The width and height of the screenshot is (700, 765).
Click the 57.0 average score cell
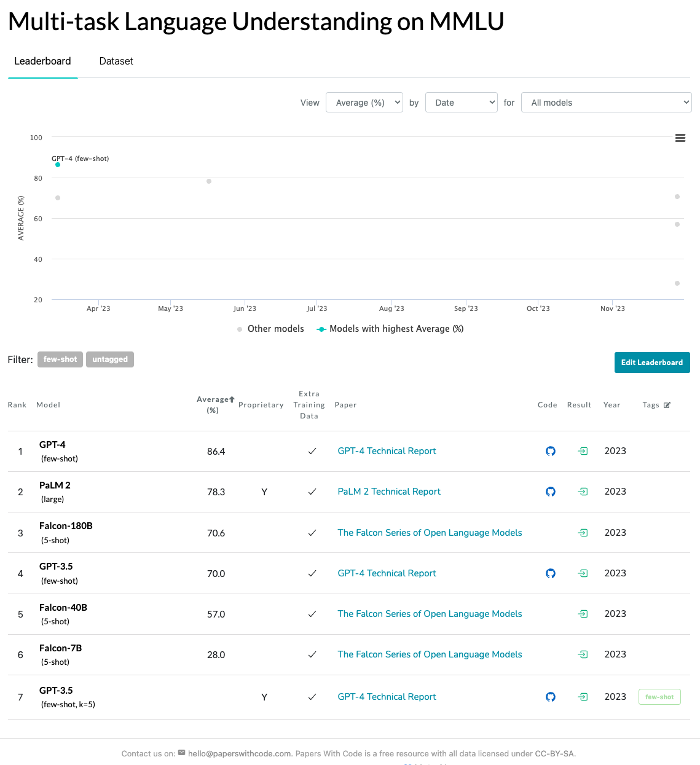point(216,614)
